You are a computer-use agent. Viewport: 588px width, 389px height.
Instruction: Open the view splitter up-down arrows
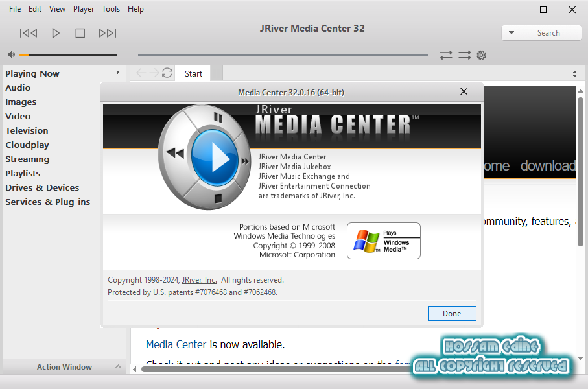575,74
